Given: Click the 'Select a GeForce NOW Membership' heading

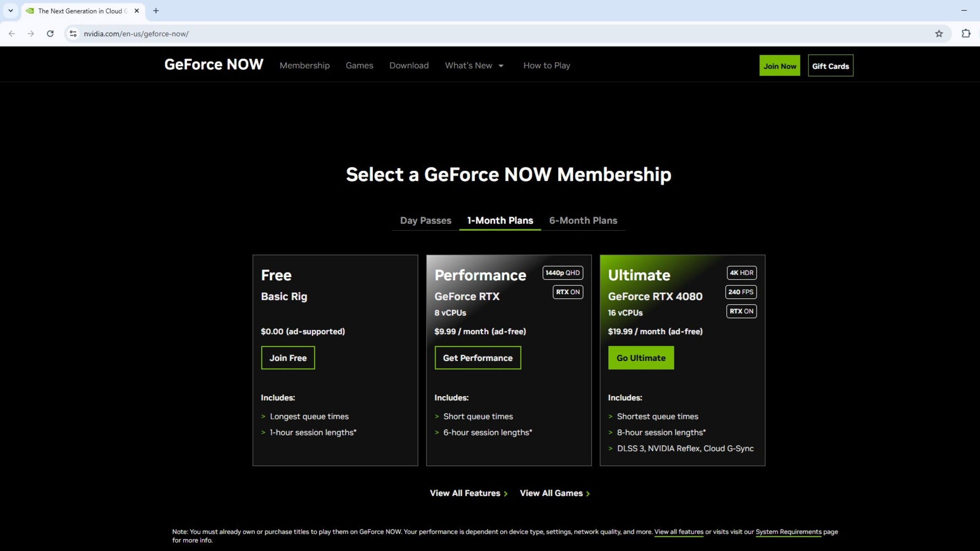Looking at the screenshot, I should click(x=508, y=174).
